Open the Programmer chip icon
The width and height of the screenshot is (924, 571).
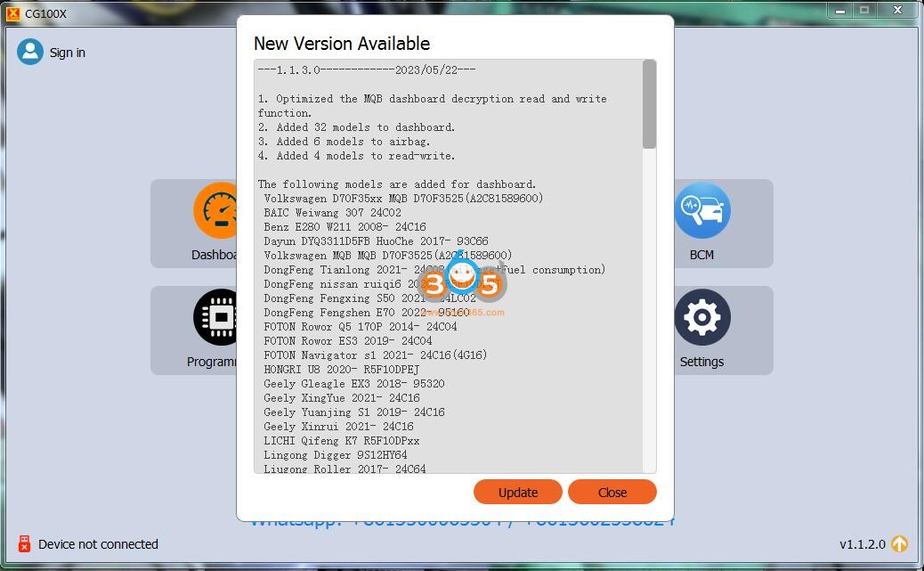coord(215,317)
